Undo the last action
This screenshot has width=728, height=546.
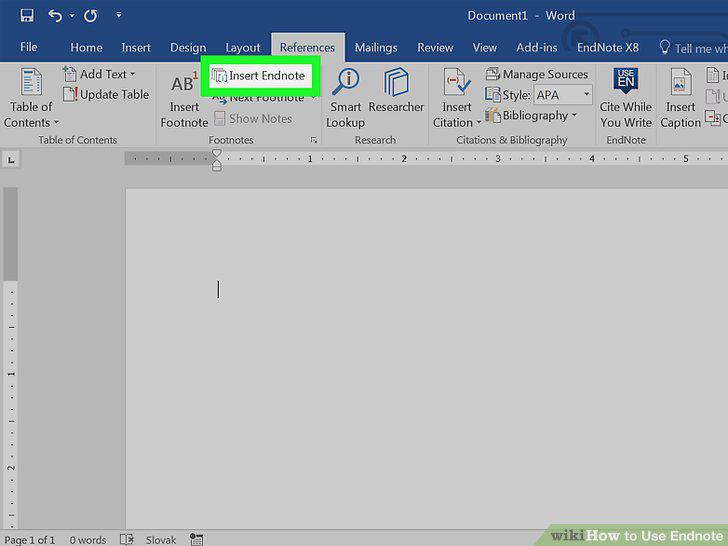point(55,16)
